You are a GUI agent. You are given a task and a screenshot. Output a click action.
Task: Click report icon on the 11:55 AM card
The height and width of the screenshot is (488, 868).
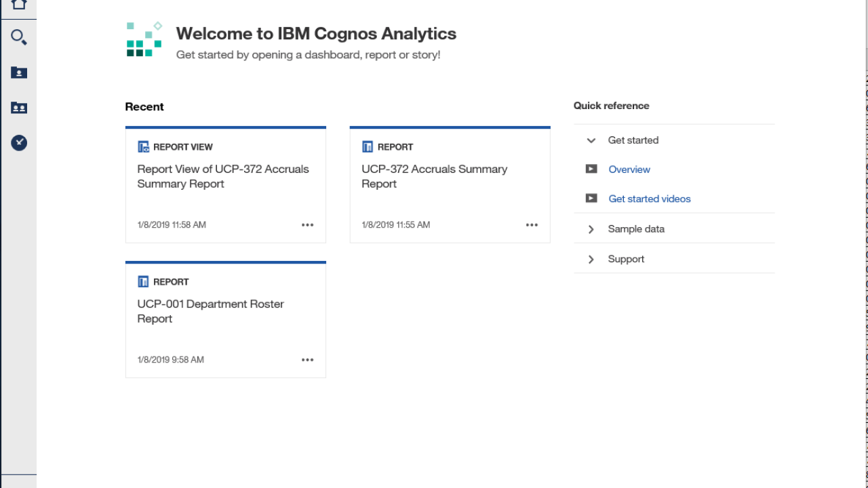pos(368,146)
